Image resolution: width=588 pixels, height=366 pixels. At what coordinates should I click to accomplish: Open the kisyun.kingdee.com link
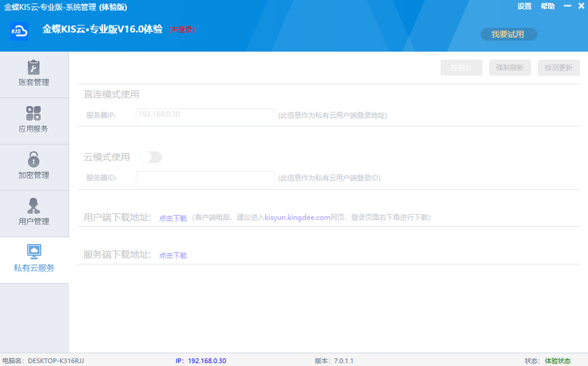tap(297, 217)
